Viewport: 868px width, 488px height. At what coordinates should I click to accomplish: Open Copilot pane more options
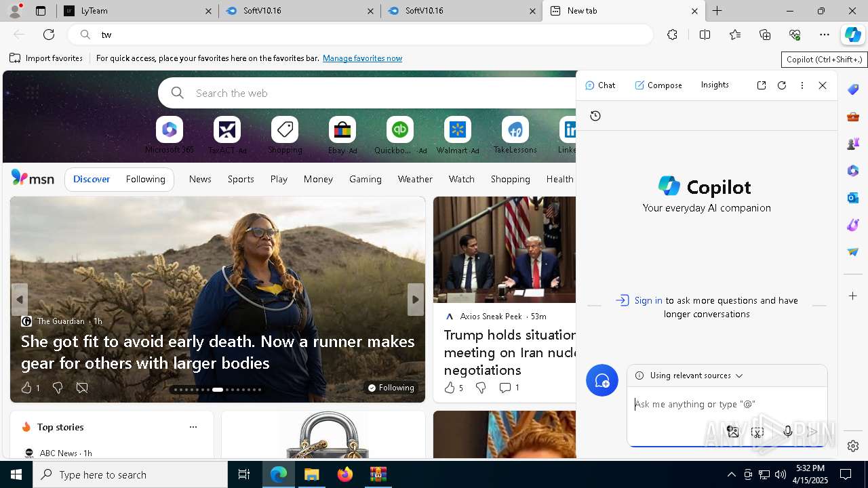click(802, 85)
